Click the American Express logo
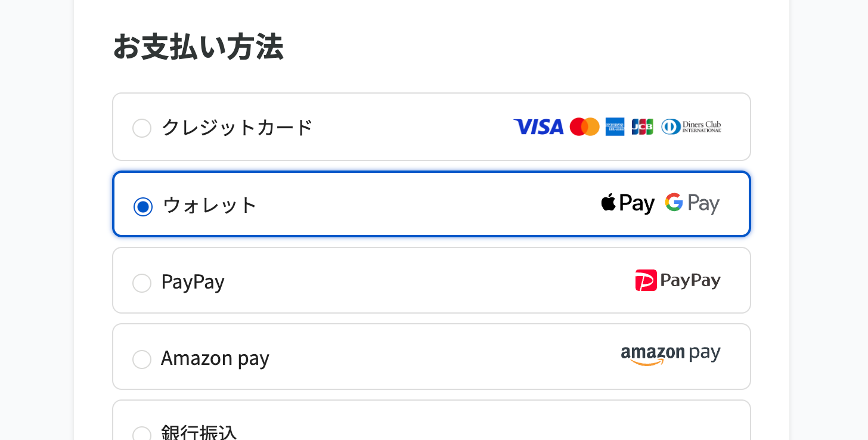This screenshot has width=868, height=440. [x=615, y=127]
